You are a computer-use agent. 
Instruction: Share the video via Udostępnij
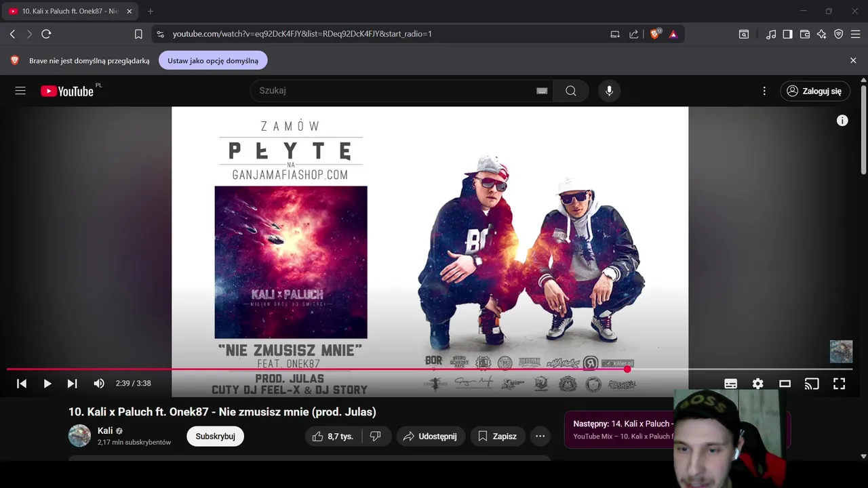tap(431, 436)
